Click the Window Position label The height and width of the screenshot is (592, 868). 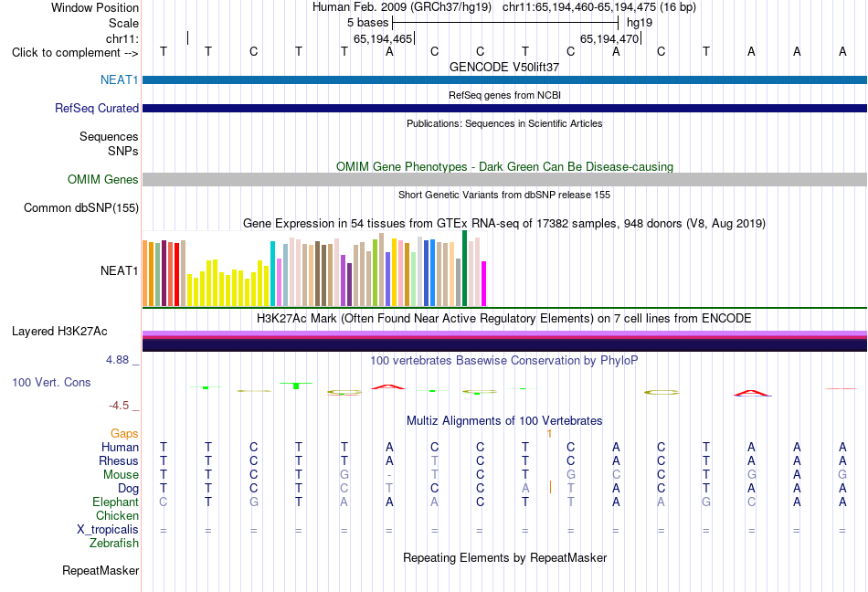[x=95, y=7]
